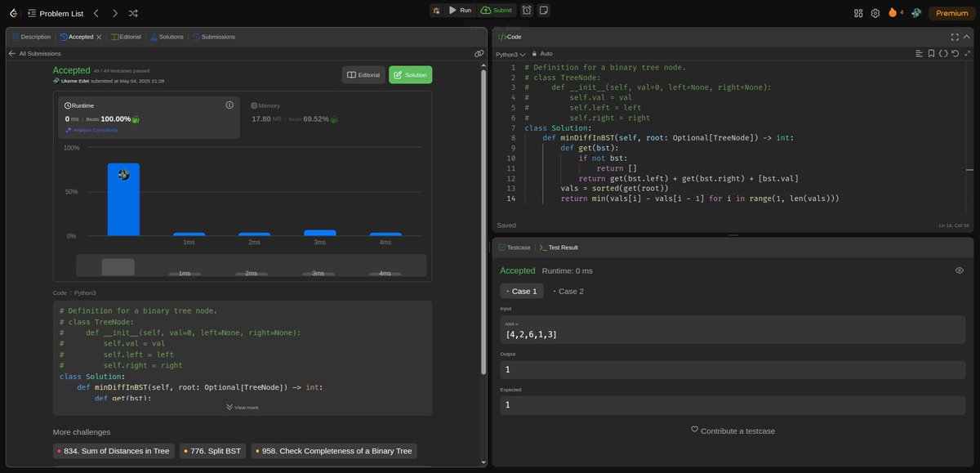This screenshot has height=473, width=980.
Task: Click the tallest blue runtime bar
Action: click(x=123, y=199)
